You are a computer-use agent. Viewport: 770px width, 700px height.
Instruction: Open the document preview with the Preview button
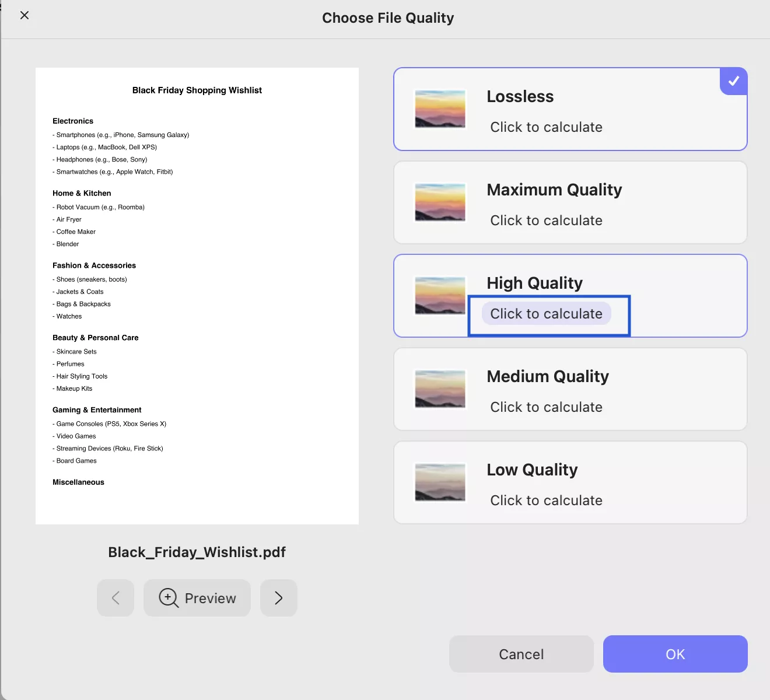tap(197, 598)
